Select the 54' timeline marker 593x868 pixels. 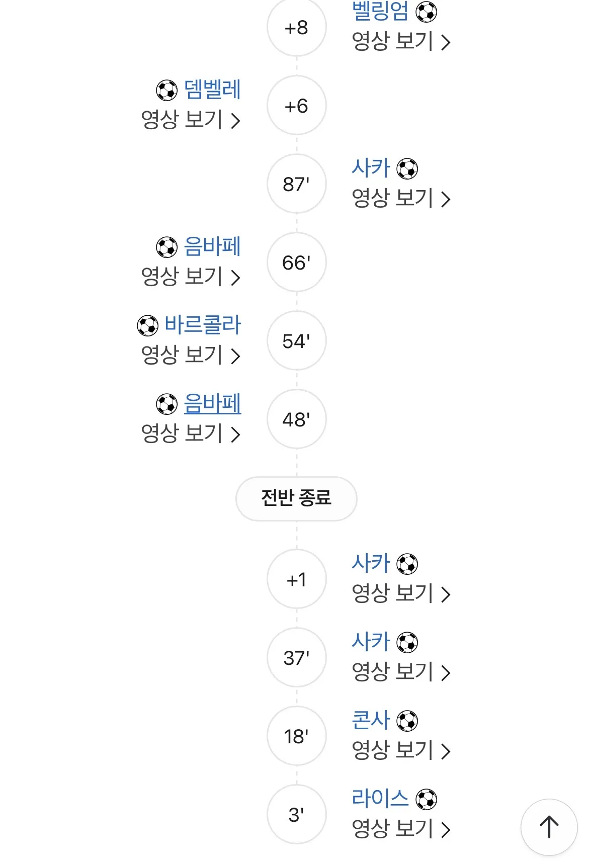(x=296, y=341)
